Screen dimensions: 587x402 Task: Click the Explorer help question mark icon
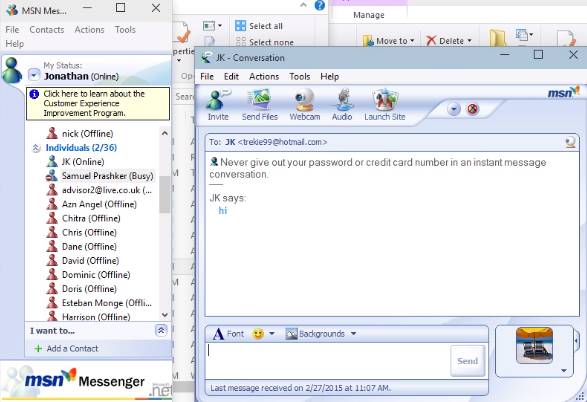click(x=319, y=5)
